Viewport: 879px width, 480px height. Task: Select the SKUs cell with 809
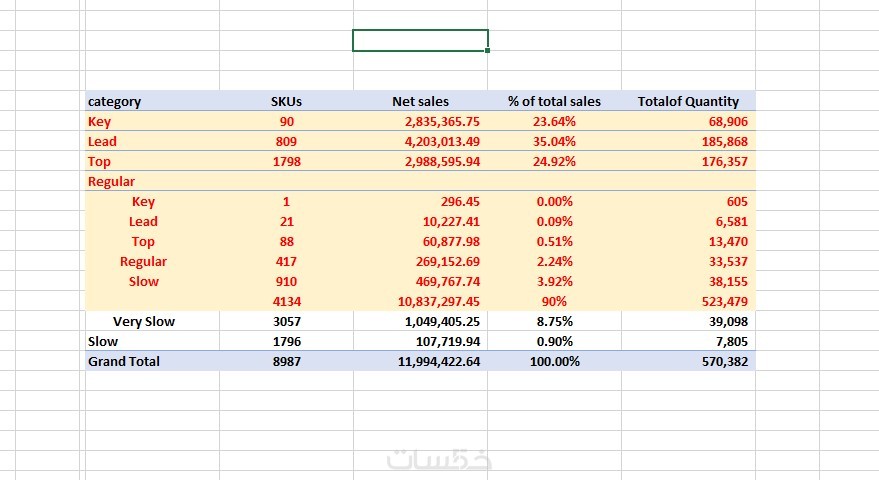pos(286,141)
